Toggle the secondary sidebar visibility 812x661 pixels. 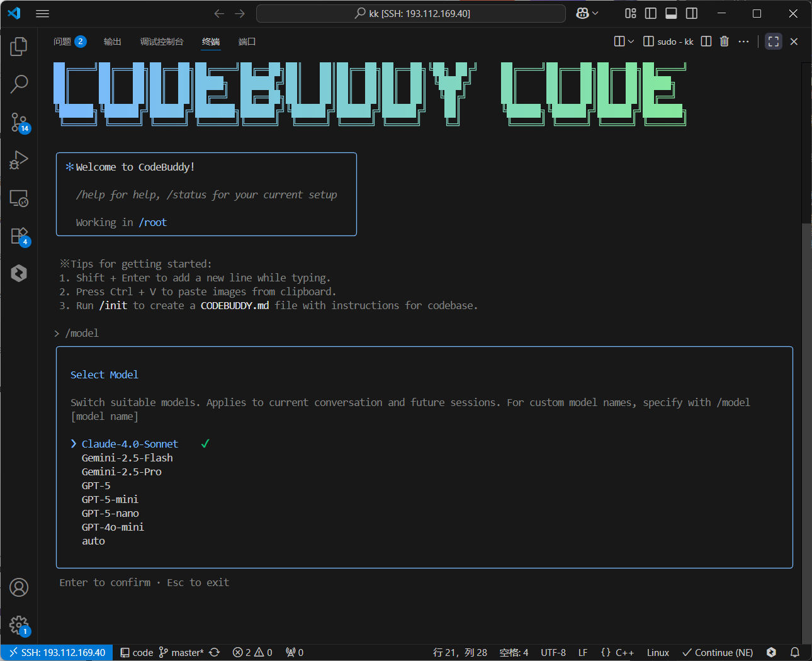[x=692, y=13]
